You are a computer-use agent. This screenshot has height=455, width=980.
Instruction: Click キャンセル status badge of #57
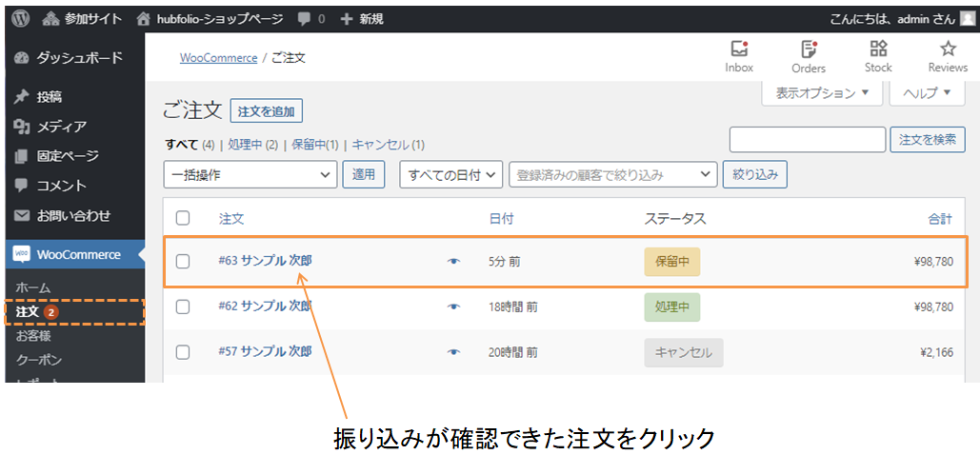(684, 352)
